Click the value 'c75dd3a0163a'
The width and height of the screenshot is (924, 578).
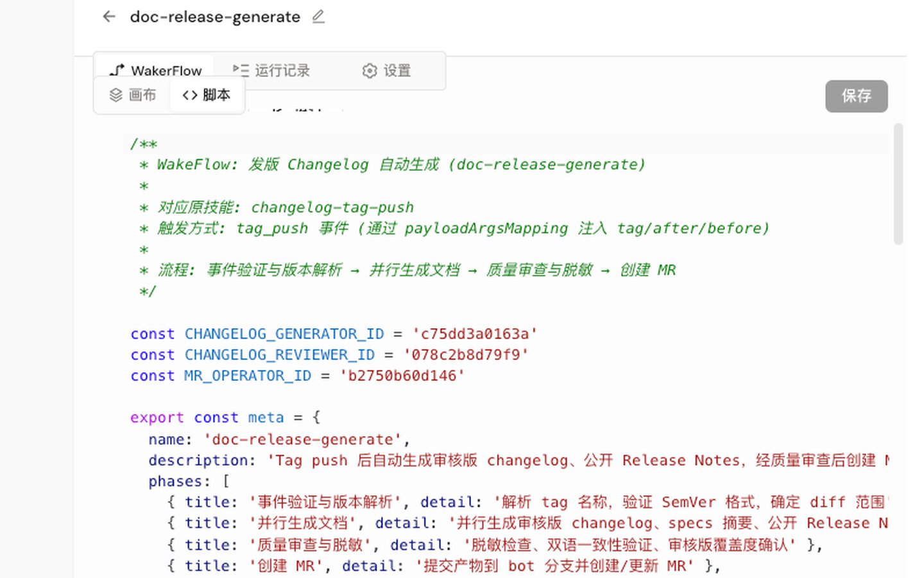point(474,334)
